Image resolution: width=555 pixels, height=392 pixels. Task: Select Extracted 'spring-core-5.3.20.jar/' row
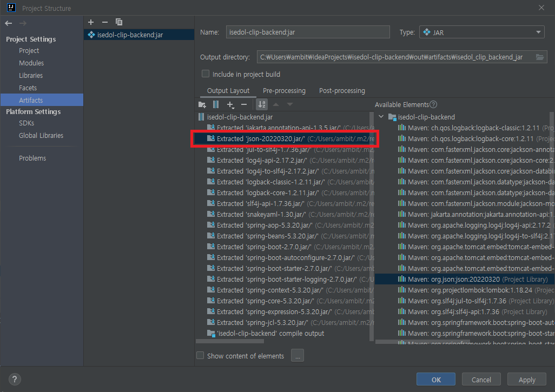[284, 301]
